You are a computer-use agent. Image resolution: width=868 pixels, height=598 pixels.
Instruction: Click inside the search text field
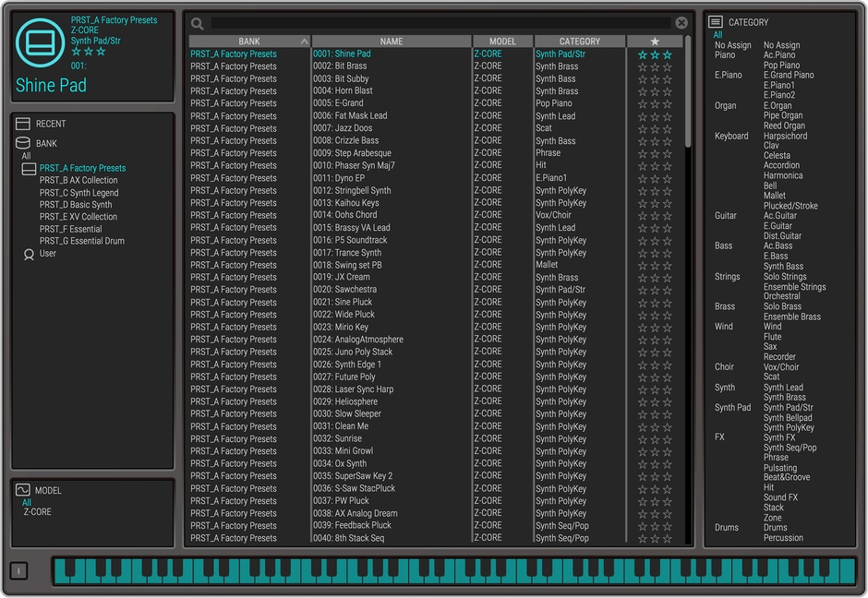440,23
